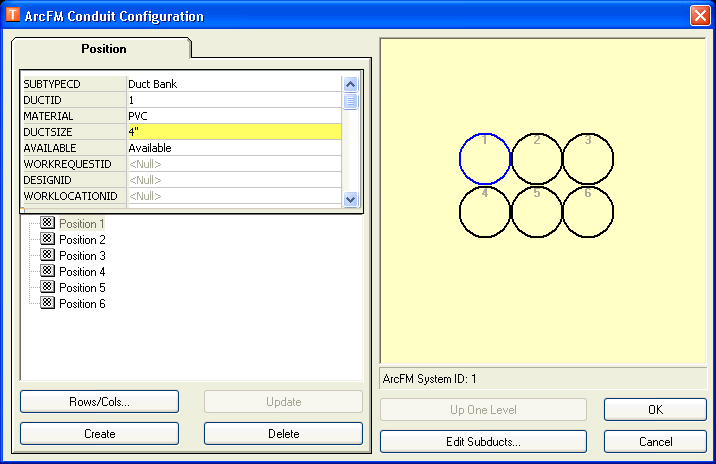
Task: Click the ArcFM title bar application icon
Action: click(x=12, y=15)
